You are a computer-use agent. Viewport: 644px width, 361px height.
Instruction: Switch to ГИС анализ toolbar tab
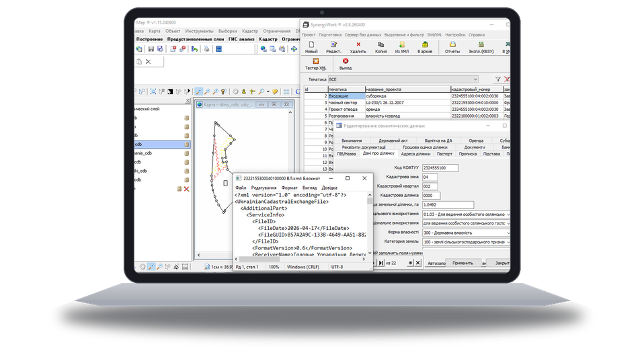coord(241,39)
